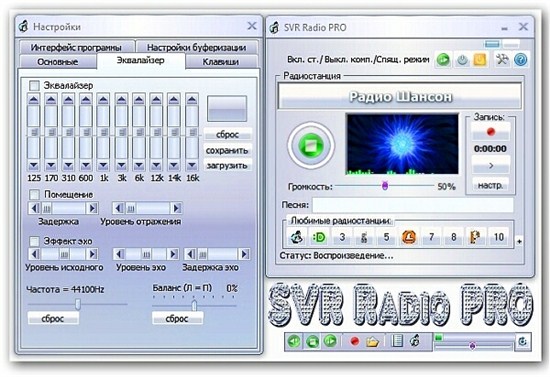Open the Настройки буферизации tab

(196, 47)
